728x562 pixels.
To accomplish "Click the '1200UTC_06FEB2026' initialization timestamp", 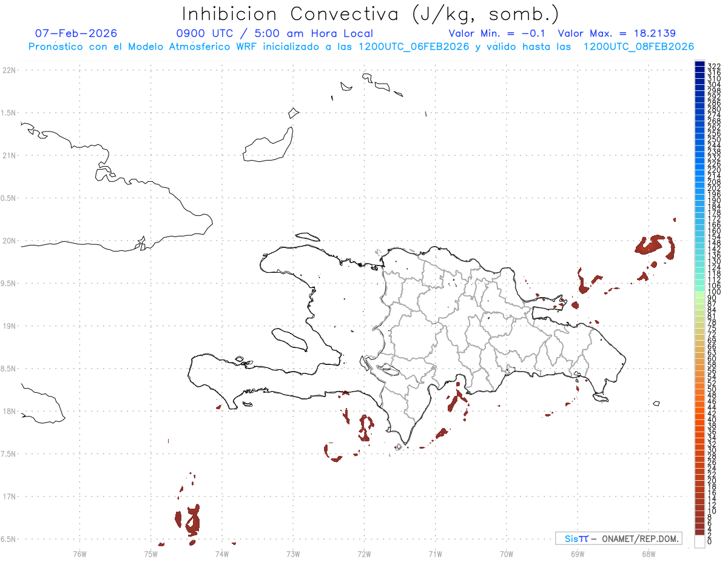I will [x=414, y=47].
